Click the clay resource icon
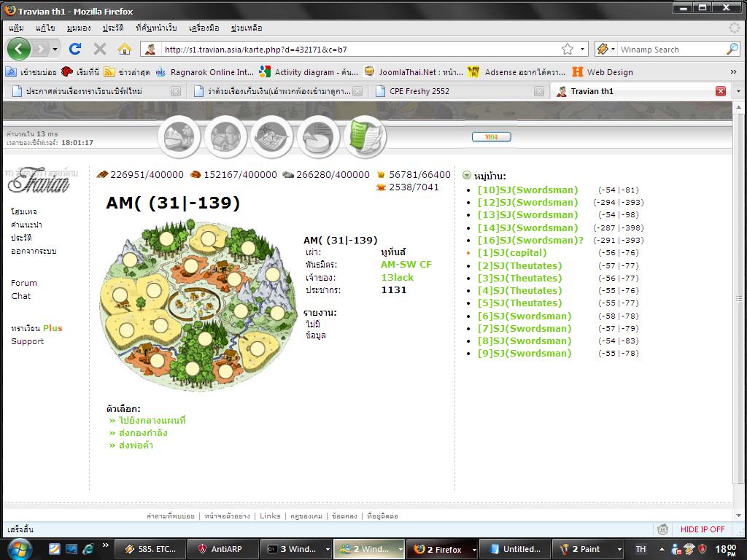The height and width of the screenshot is (560, 747). tap(196, 174)
